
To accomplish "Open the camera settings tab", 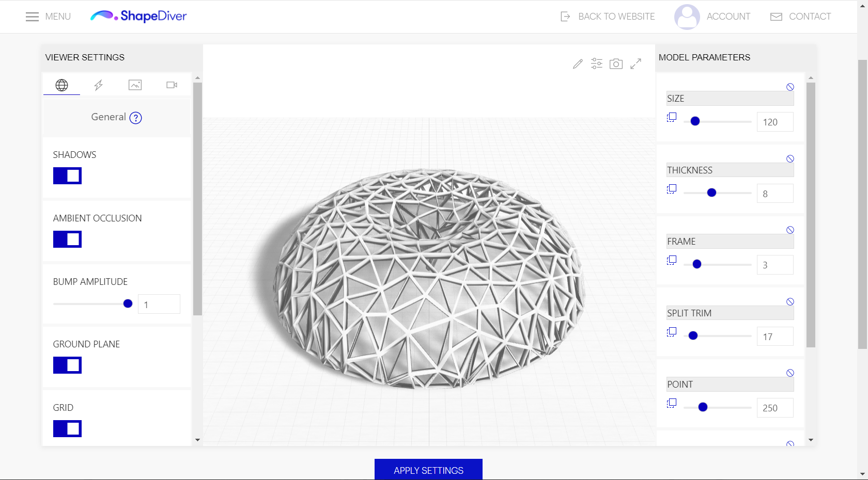I will coord(172,85).
